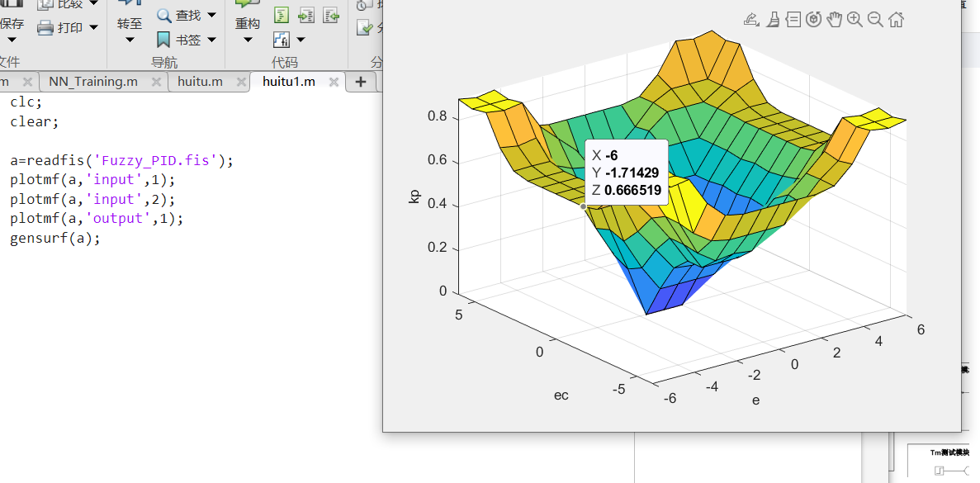Click the smart indent code icon
Viewport: 980px width, 483px height.
282,15
